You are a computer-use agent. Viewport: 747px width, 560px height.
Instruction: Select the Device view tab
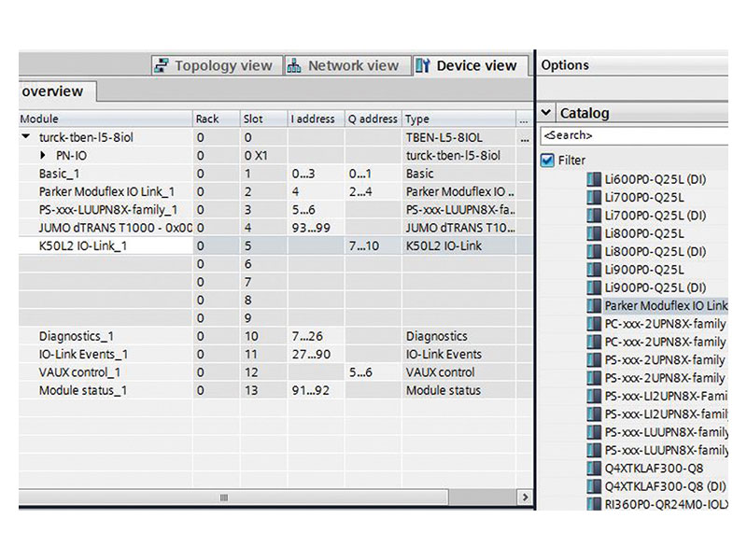pyautogui.click(x=470, y=65)
